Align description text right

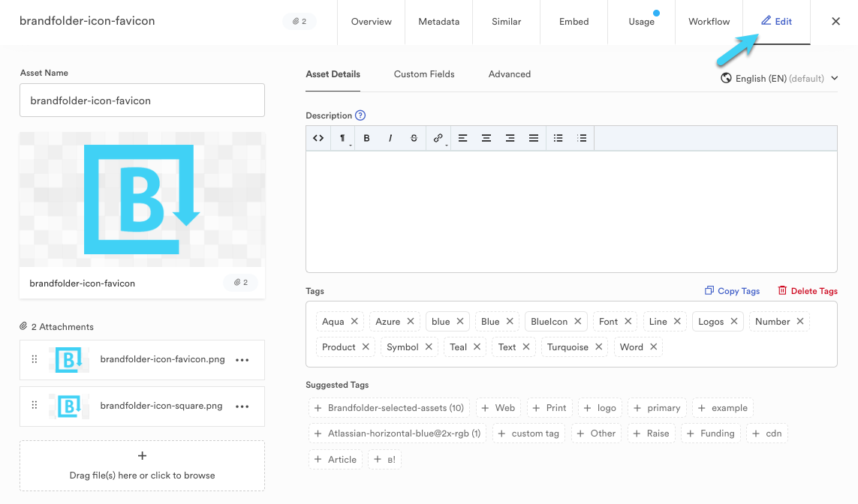(x=510, y=138)
